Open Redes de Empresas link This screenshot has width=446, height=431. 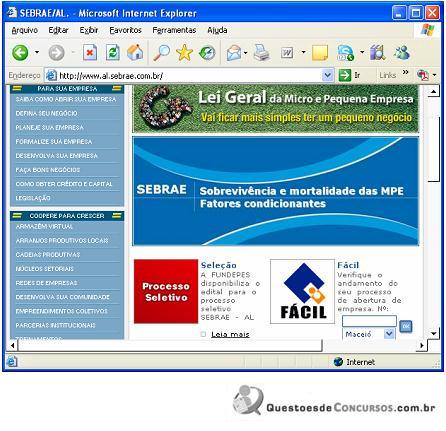pyautogui.click(x=46, y=283)
